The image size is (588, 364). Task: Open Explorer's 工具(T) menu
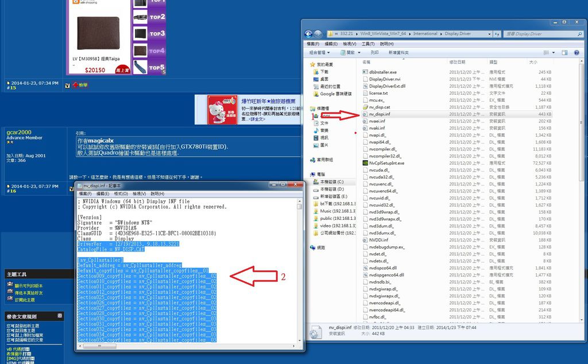pyautogui.click(x=368, y=44)
